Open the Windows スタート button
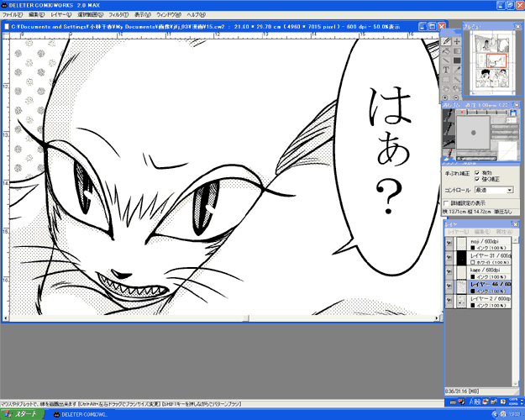The height and width of the screenshot is (420, 525). pos(22,414)
